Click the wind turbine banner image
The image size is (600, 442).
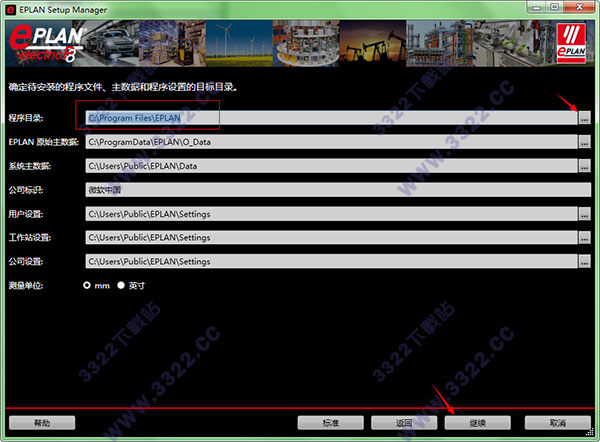[x=239, y=43]
